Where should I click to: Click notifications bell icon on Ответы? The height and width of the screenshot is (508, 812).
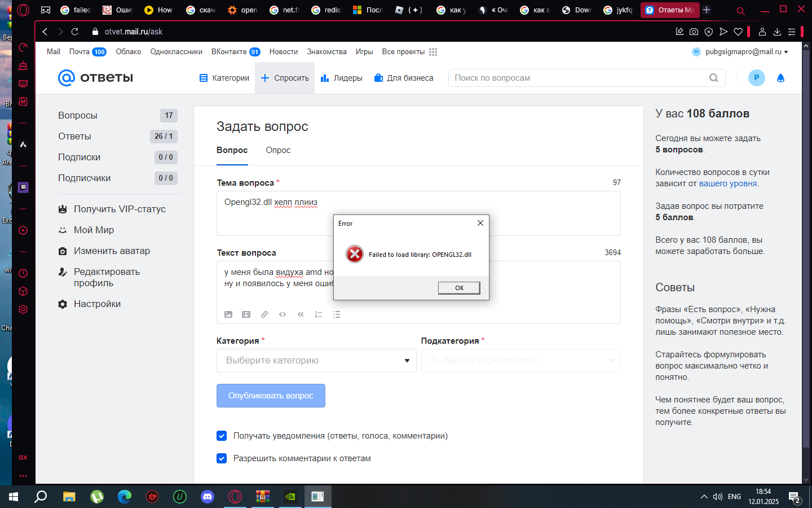pos(781,78)
